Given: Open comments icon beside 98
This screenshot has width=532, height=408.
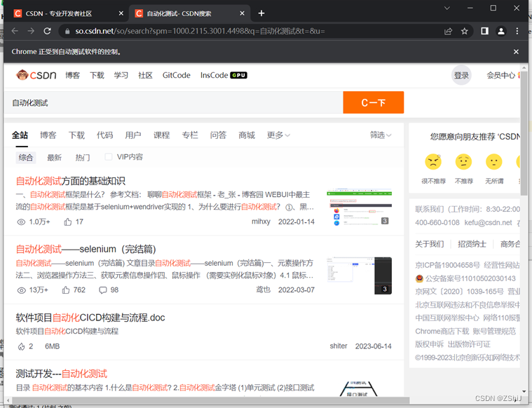Looking at the screenshot, I should [103, 290].
